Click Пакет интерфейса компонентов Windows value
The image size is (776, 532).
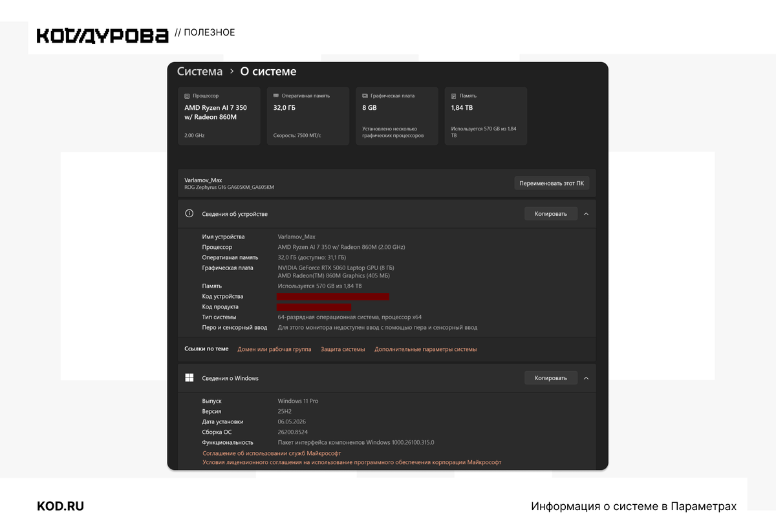point(356,442)
